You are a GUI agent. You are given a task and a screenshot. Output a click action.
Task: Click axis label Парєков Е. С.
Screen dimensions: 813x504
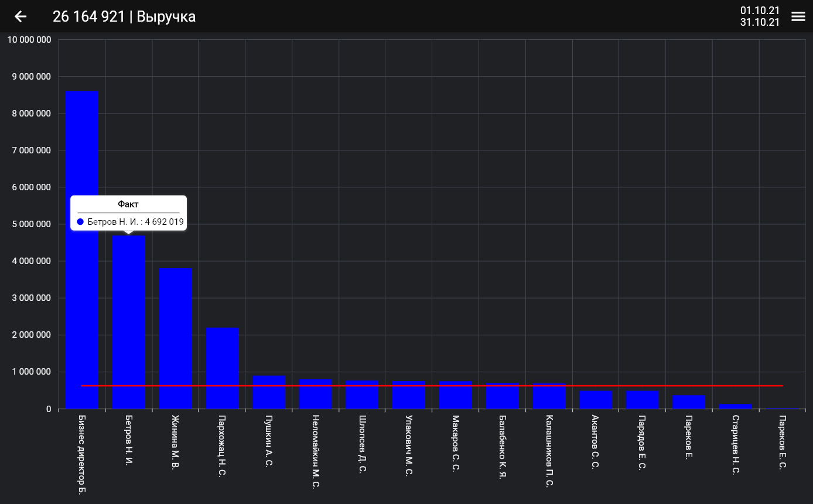pyautogui.click(x=783, y=443)
